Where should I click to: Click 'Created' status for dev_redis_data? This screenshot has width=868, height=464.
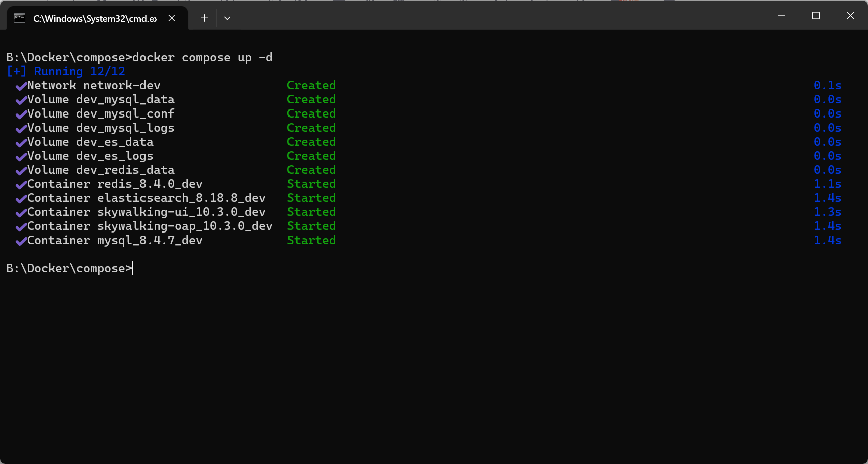[x=311, y=170]
